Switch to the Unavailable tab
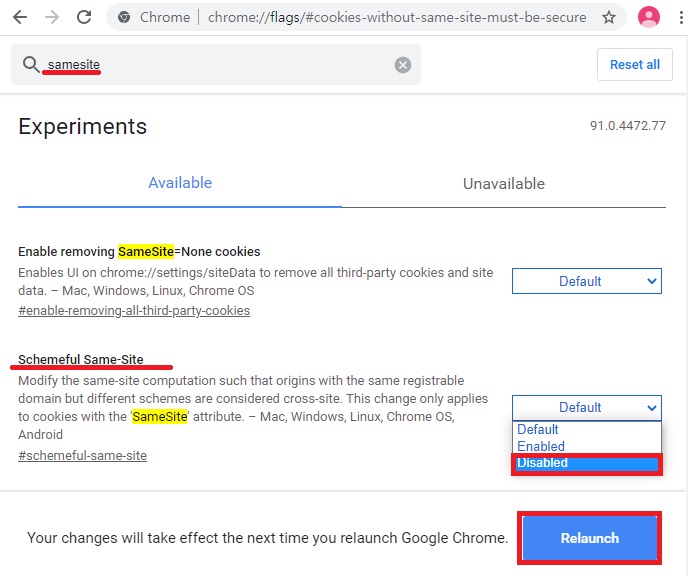The width and height of the screenshot is (688, 576). [504, 184]
